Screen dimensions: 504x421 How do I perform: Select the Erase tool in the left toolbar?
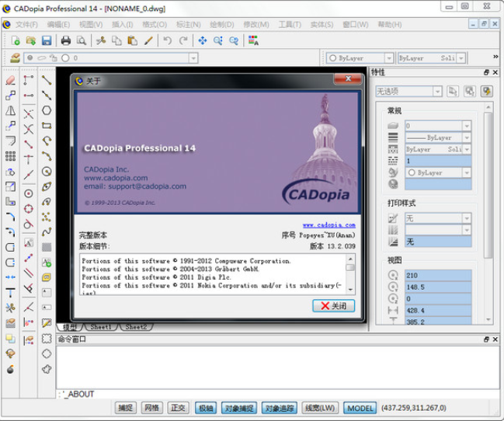pyautogui.click(x=11, y=80)
